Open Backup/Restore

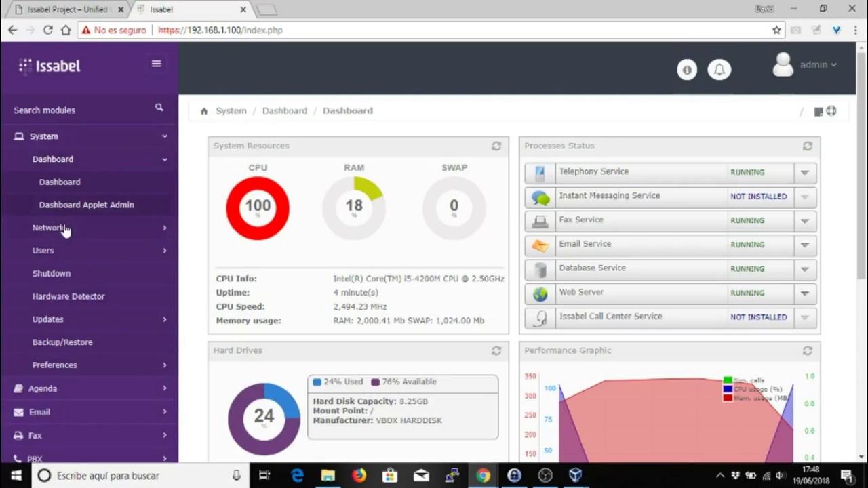(x=62, y=342)
